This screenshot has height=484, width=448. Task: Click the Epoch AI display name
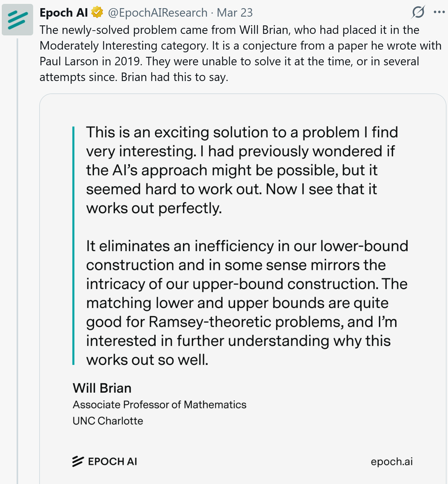[x=64, y=12]
